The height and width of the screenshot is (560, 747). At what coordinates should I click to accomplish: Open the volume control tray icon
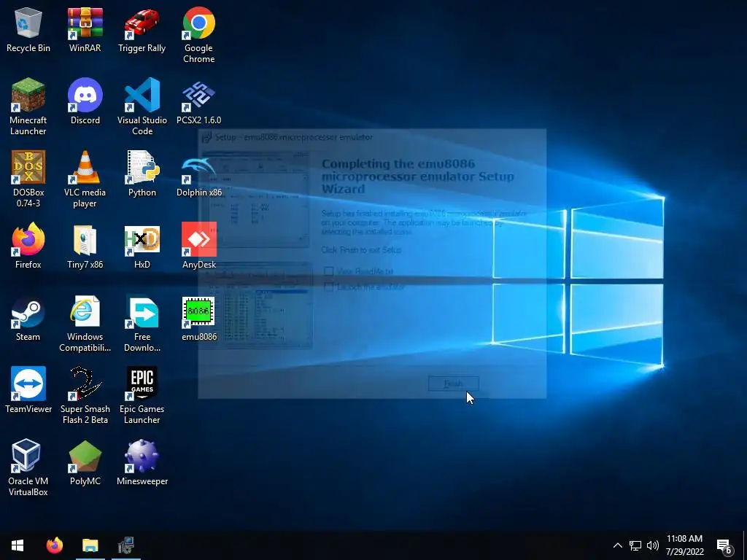(653, 545)
